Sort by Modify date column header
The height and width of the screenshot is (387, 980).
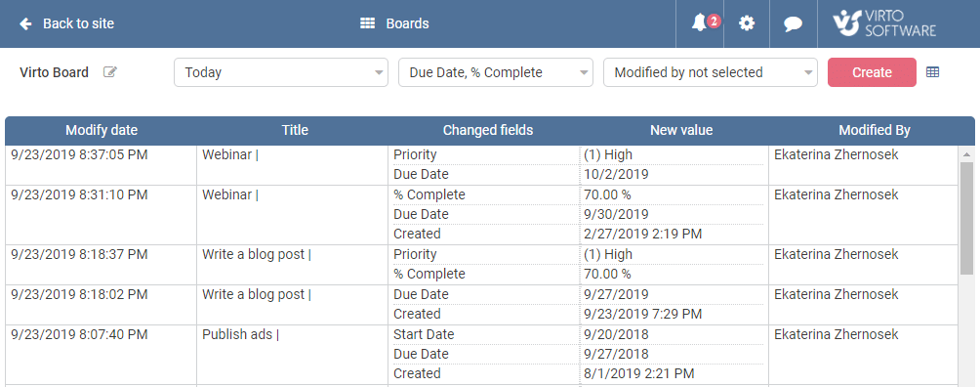point(102,130)
